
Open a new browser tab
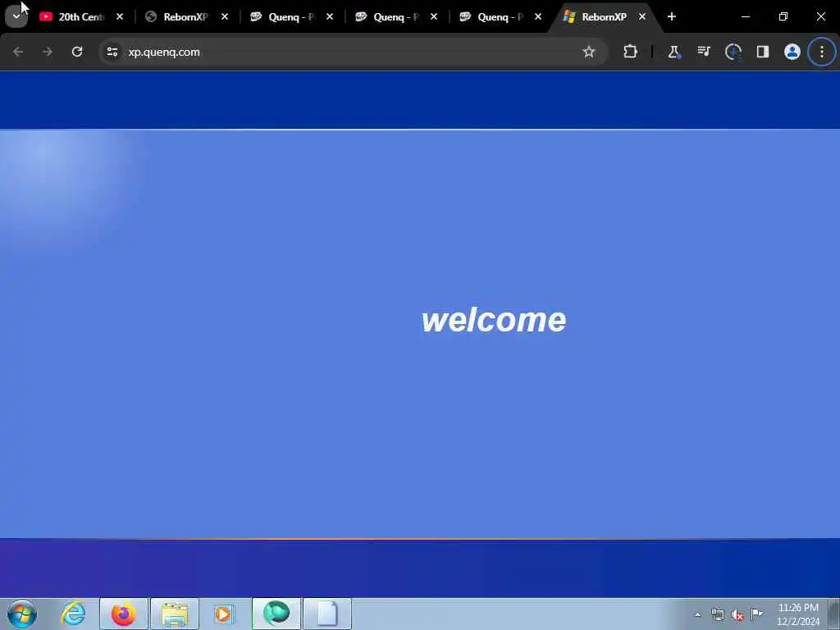point(672,17)
